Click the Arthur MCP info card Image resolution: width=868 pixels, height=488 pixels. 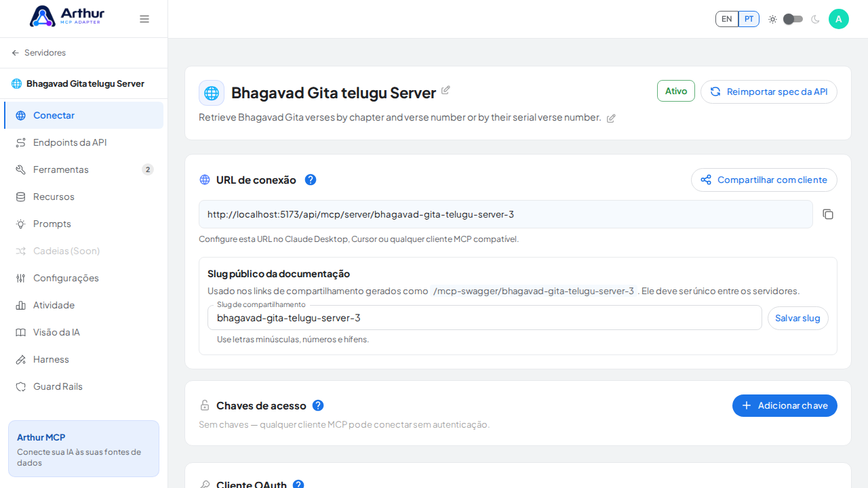point(83,449)
